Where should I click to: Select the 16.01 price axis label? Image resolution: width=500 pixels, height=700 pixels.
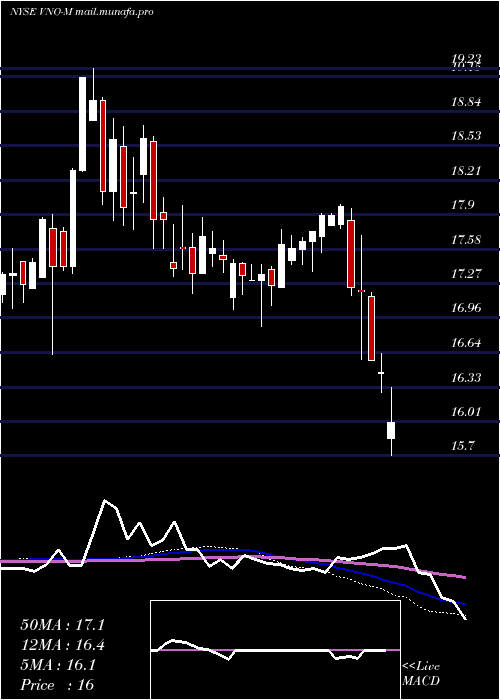tap(466, 412)
